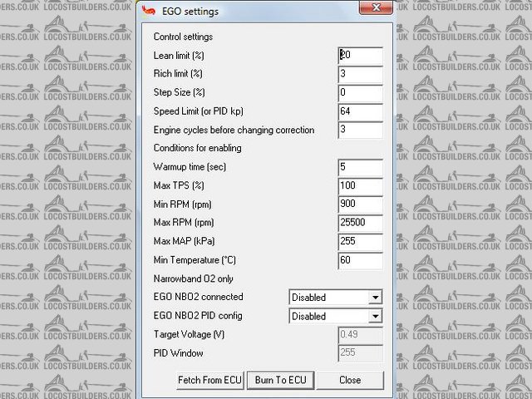This screenshot has width=532, height=399.
Task: Close the EGO settings window
Action: pyautogui.click(x=376, y=7)
